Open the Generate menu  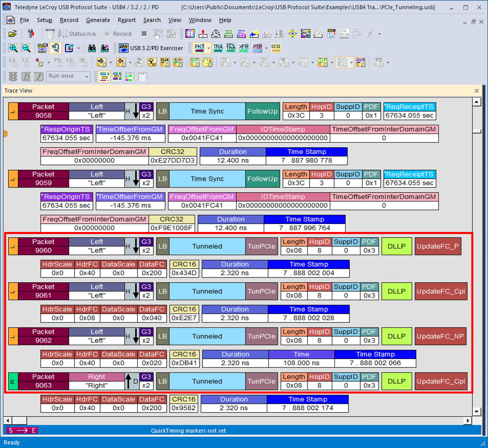click(98, 20)
